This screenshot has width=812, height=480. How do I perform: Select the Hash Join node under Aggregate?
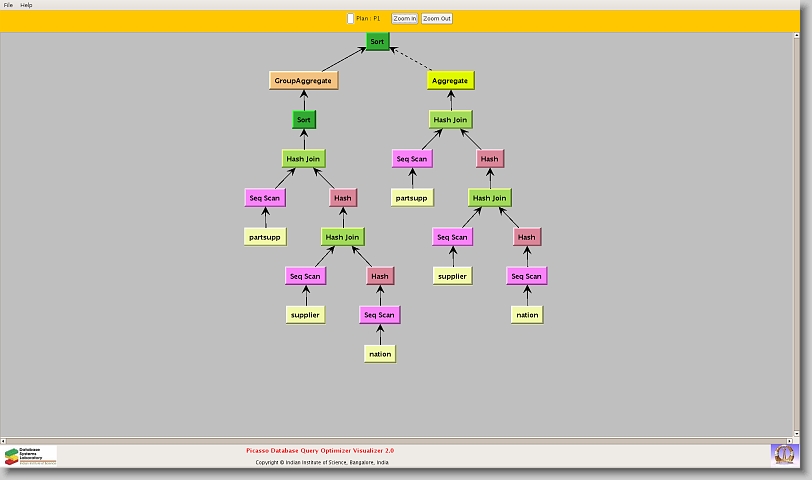[450, 120]
